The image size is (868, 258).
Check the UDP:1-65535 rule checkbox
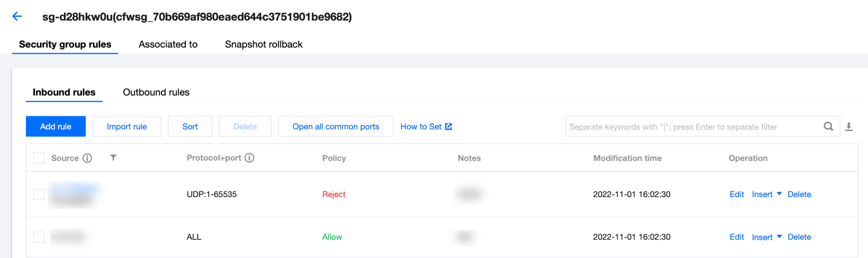click(x=39, y=194)
